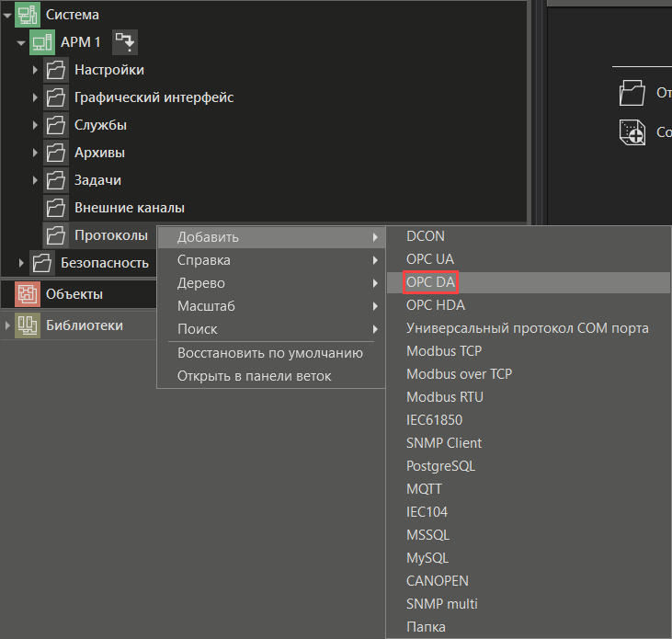Click the download arrow icon beside АРМ 1
Viewport: 672px width, 639px height.
point(124,41)
